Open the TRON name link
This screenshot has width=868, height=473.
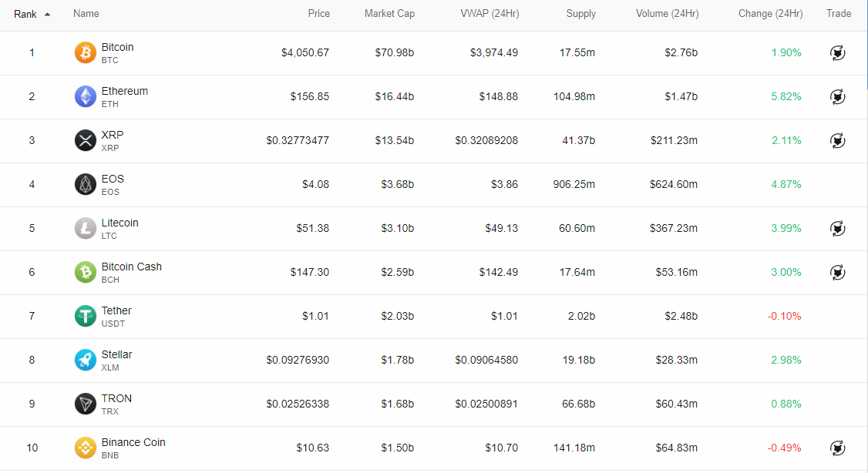[116, 398]
